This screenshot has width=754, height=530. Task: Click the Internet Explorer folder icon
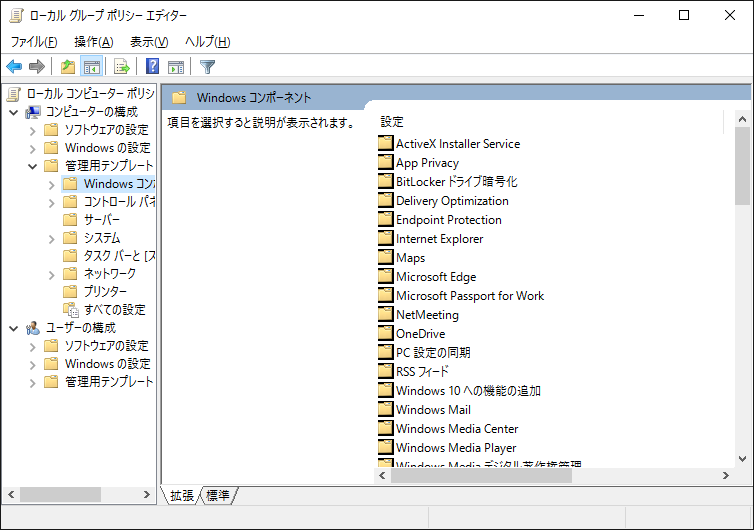click(386, 238)
